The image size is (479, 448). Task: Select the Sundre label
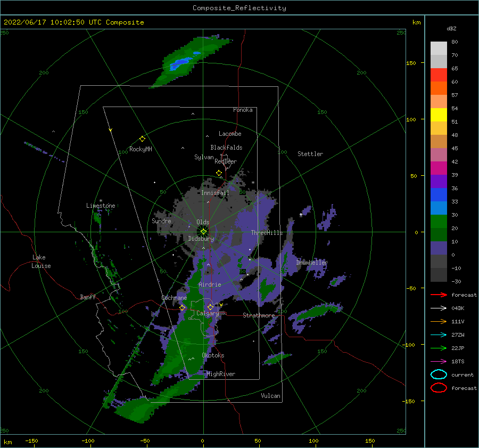point(161,221)
